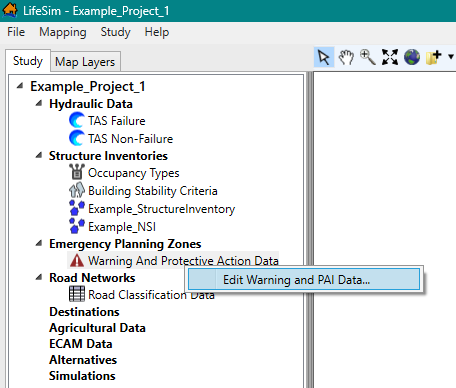Click the LifeSim house title icon
Screen dimensions: 456x388
pyautogui.click(x=10, y=10)
